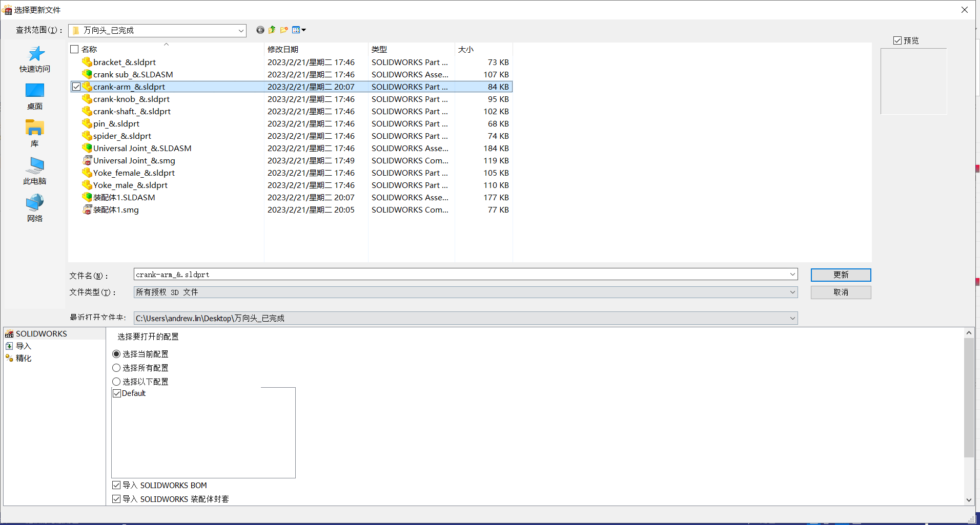980x525 pixels.
Task: Click the 更新 (Update) button
Action: click(x=841, y=275)
